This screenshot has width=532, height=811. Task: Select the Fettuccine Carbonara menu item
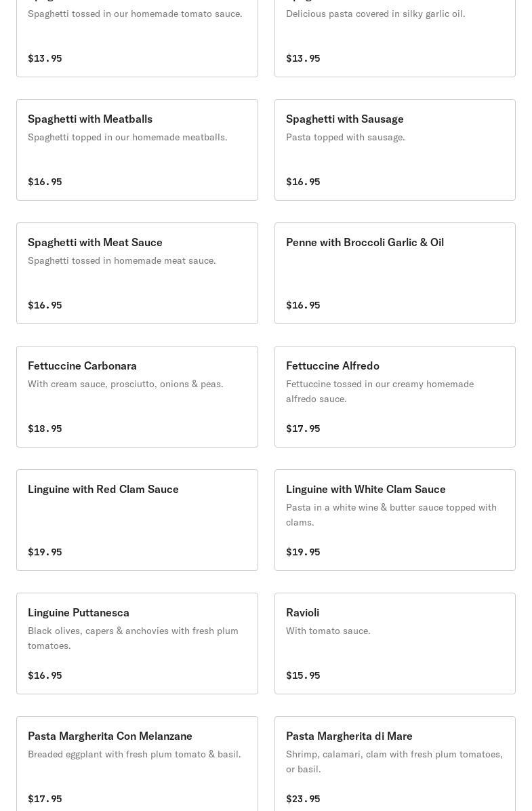pos(137,397)
